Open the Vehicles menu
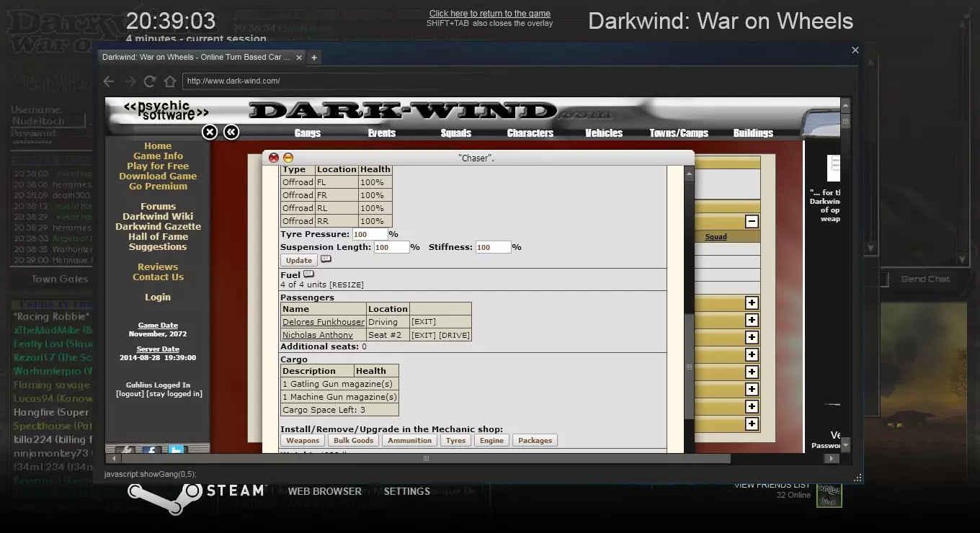The image size is (980, 533). coord(604,133)
